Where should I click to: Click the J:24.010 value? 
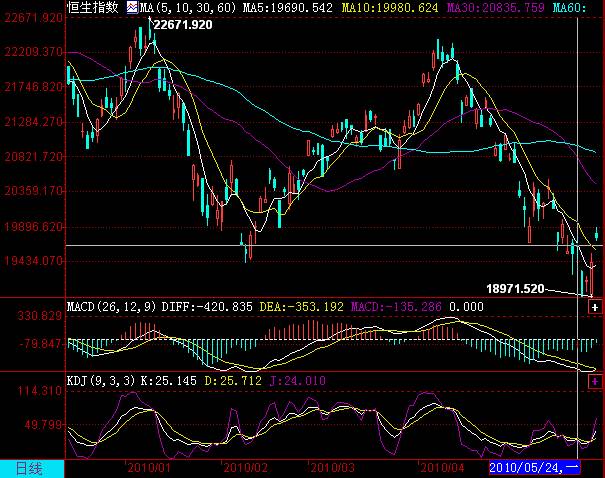pyautogui.click(x=297, y=381)
